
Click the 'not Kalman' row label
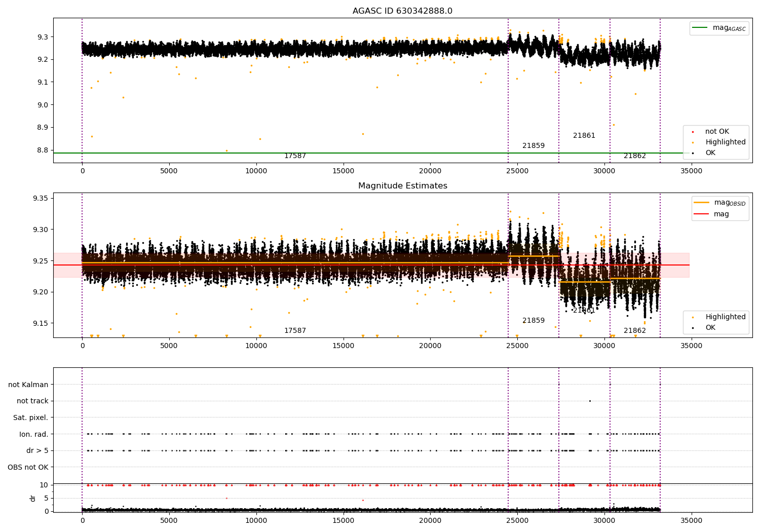28,385
